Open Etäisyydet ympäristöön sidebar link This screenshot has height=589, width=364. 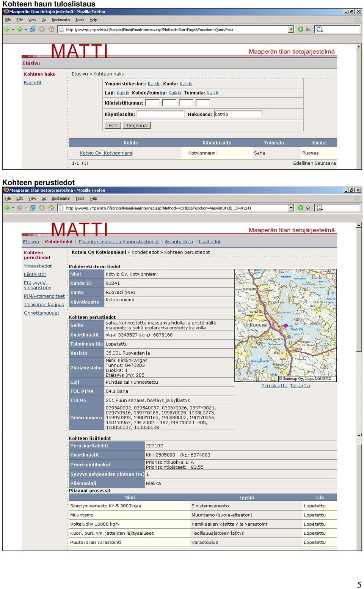38,285
